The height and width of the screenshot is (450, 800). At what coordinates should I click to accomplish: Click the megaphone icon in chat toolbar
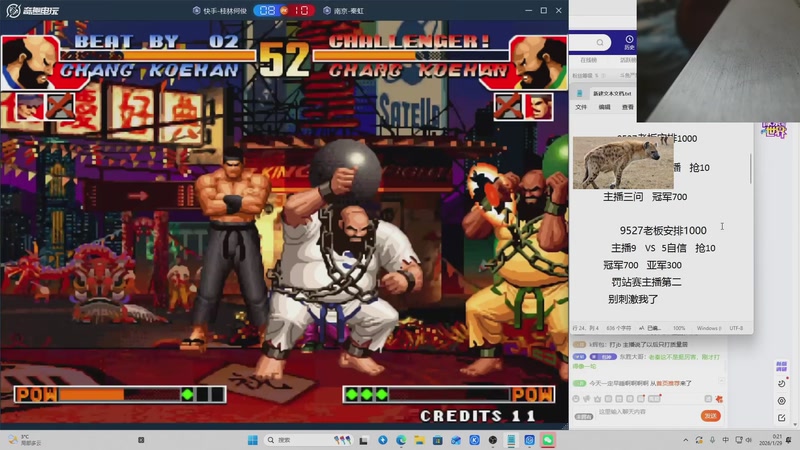tap(587, 399)
